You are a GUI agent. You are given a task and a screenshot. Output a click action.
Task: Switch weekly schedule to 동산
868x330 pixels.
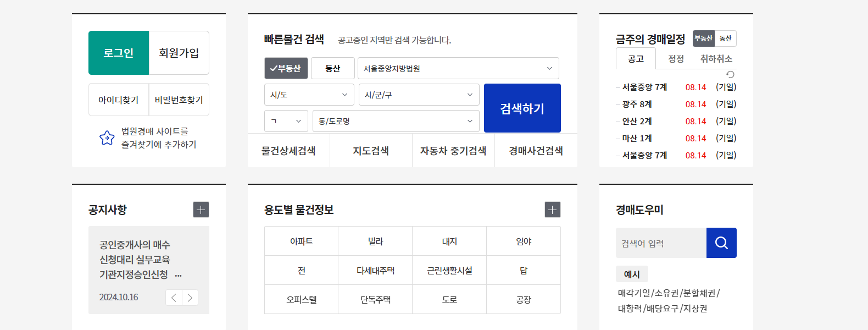pyautogui.click(x=726, y=38)
